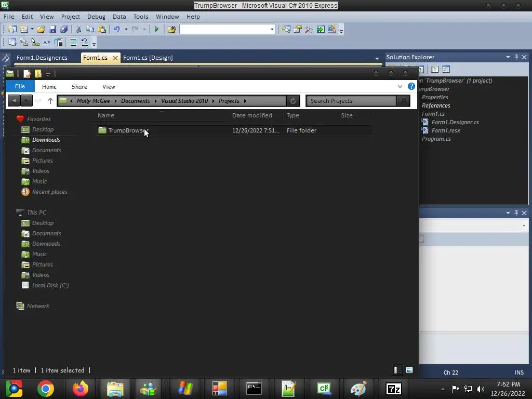Go up one folder level arrow

(x=50, y=101)
